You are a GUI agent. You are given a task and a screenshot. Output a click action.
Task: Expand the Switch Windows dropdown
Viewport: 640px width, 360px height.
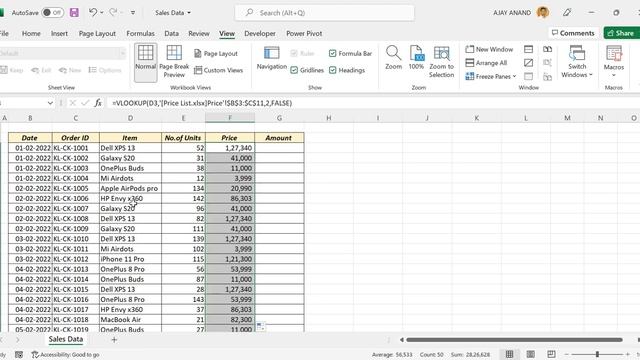590,75
